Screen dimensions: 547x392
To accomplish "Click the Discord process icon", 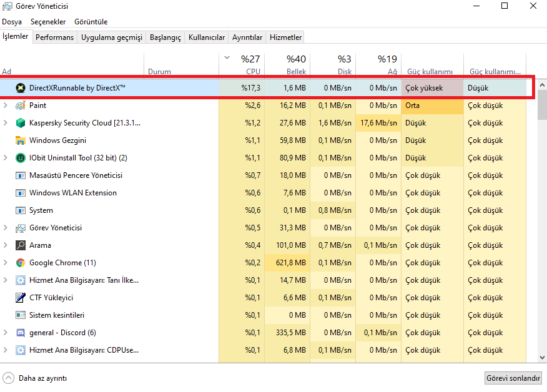I will pyautogui.click(x=20, y=333).
